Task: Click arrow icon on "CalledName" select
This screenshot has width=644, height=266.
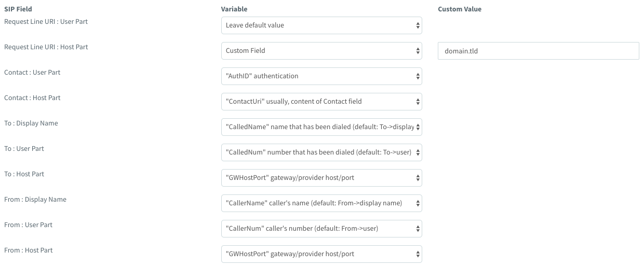Action: [x=418, y=127]
